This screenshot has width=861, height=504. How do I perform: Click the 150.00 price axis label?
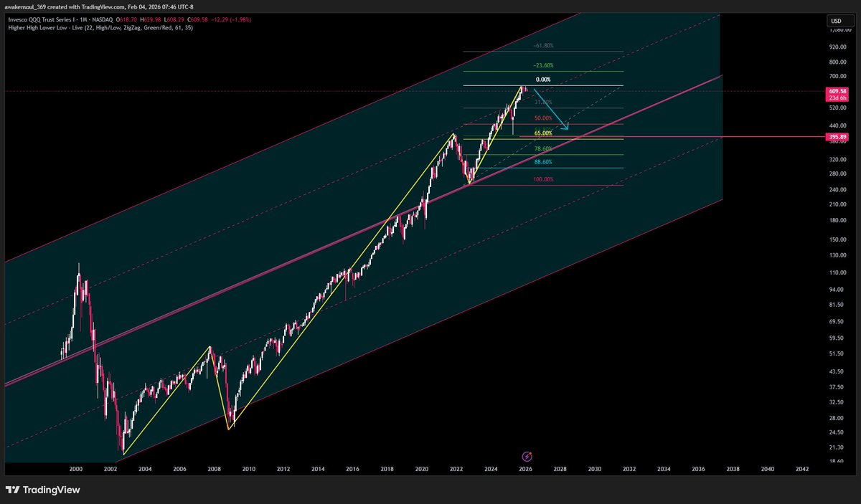(838, 239)
